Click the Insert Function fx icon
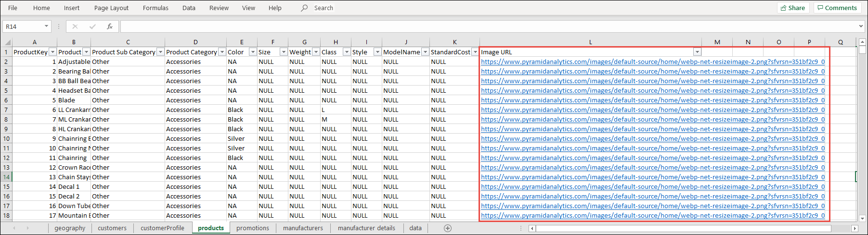Viewport: 868px width, 235px height. [110, 26]
